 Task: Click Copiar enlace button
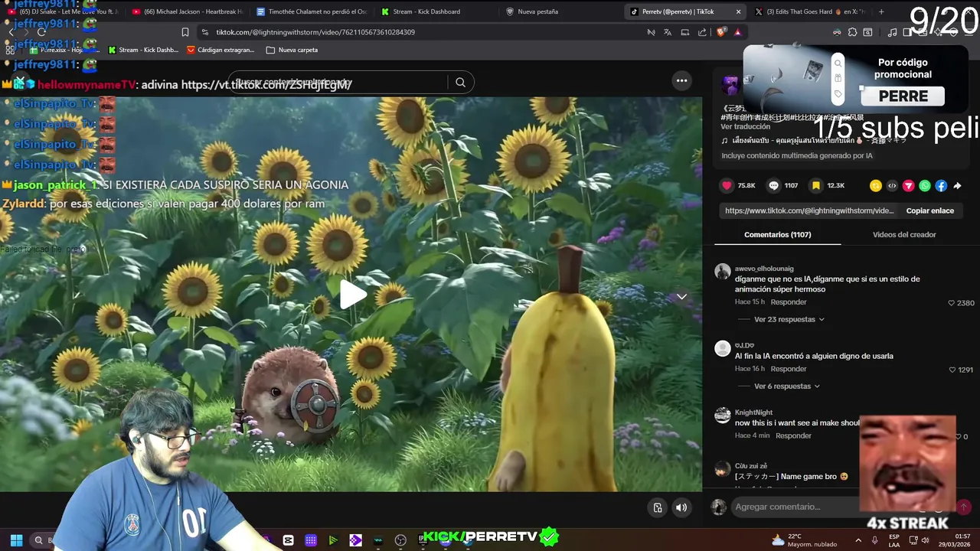tap(929, 210)
